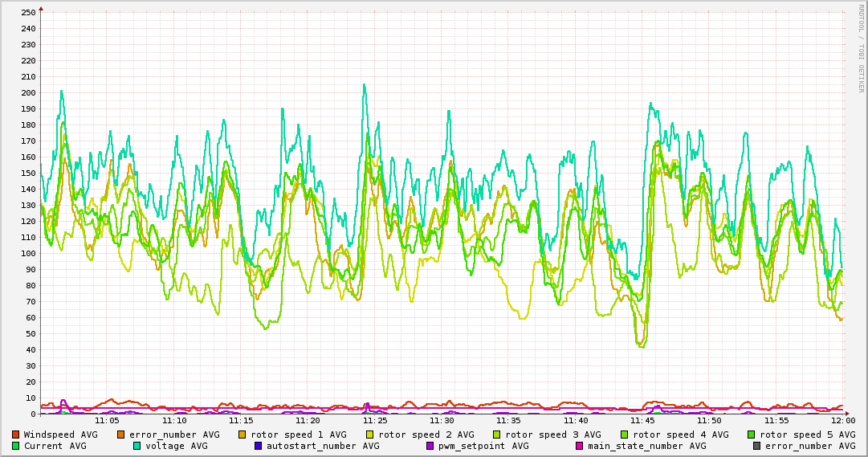
Task: Click the 220 value on the Y axis
Action: click(x=27, y=60)
